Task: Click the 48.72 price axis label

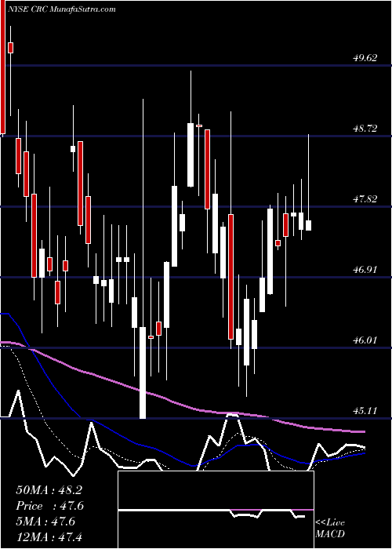Action: click(365, 129)
